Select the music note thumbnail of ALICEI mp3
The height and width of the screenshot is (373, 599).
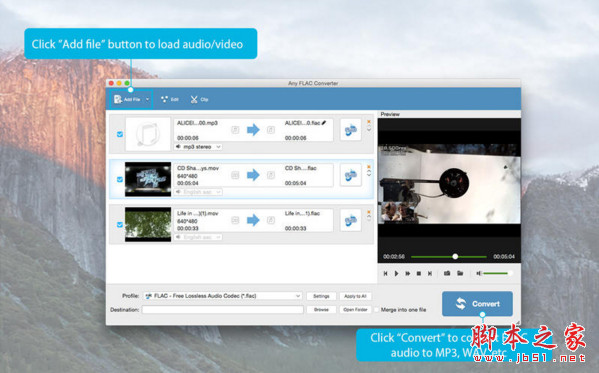click(148, 134)
